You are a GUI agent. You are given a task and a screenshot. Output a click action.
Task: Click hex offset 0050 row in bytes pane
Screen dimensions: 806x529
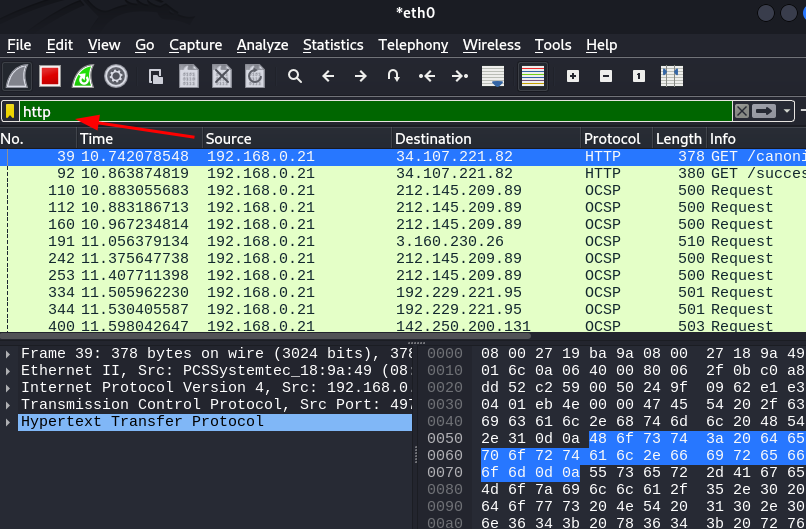point(445,439)
